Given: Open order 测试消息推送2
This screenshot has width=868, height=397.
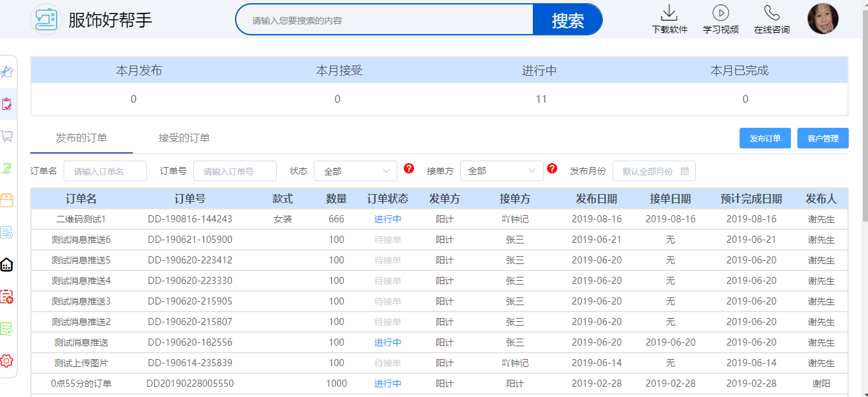Looking at the screenshot, I should (81, 322).
